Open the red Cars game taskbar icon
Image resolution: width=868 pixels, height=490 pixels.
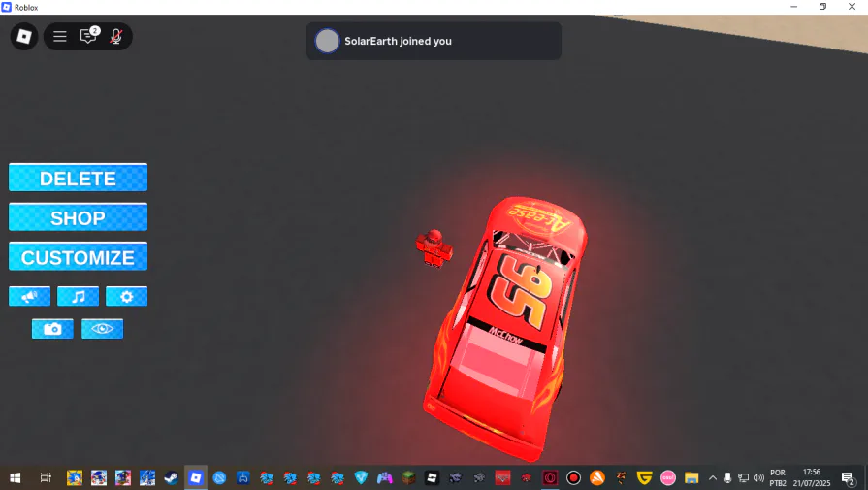tap(502, 477)
